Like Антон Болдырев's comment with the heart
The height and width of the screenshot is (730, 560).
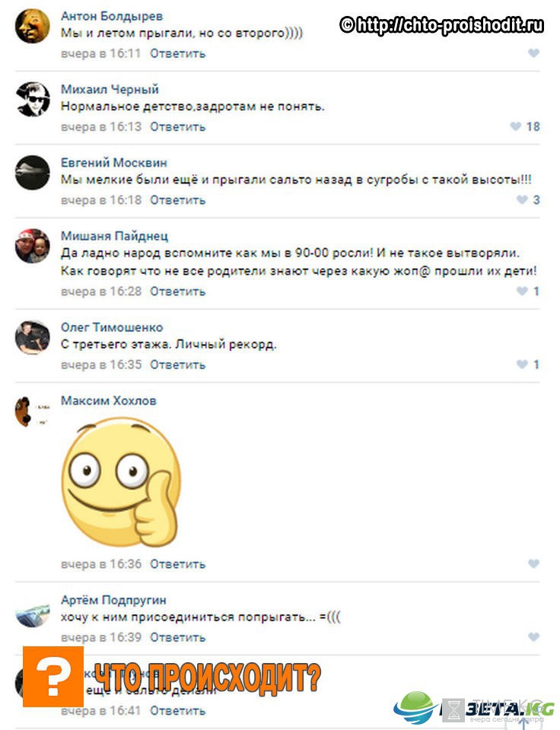(x=533, y=53)
